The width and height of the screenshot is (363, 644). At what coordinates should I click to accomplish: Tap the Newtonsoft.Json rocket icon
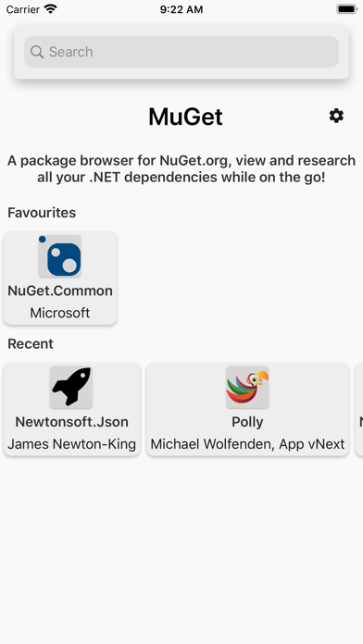point(71,388)
